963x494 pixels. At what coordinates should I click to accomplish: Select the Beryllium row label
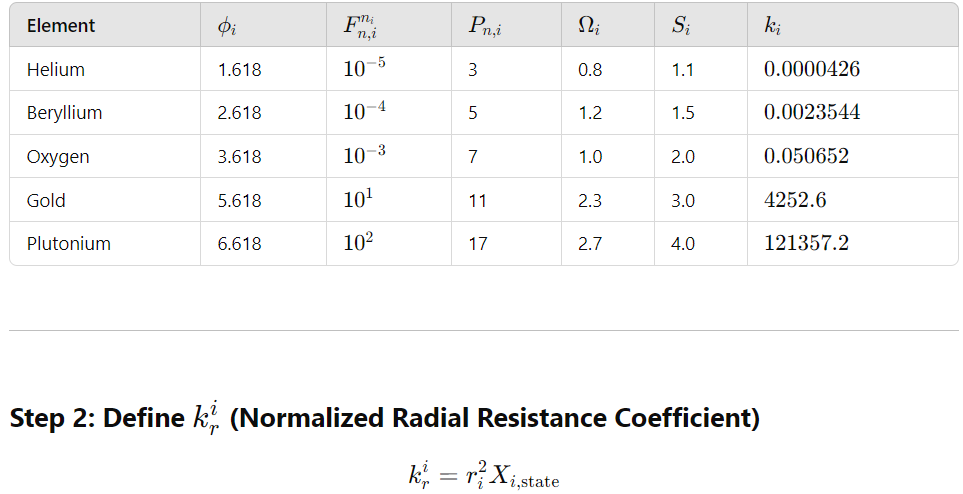pyautogui.click(x=64, y=113)
